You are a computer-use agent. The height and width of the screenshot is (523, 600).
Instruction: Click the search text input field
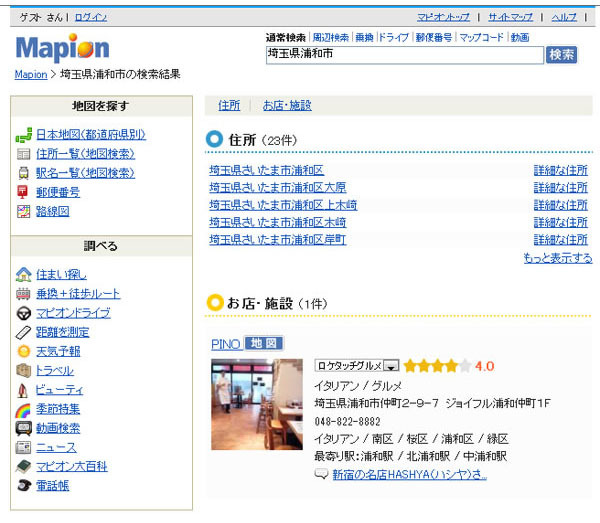pos(404,55)
